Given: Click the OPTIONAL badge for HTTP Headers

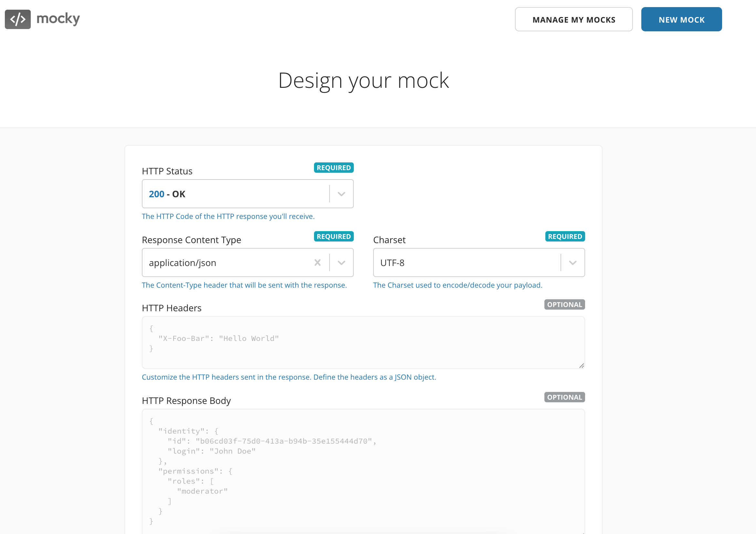Looking at the screenshot, I should 564,304.
